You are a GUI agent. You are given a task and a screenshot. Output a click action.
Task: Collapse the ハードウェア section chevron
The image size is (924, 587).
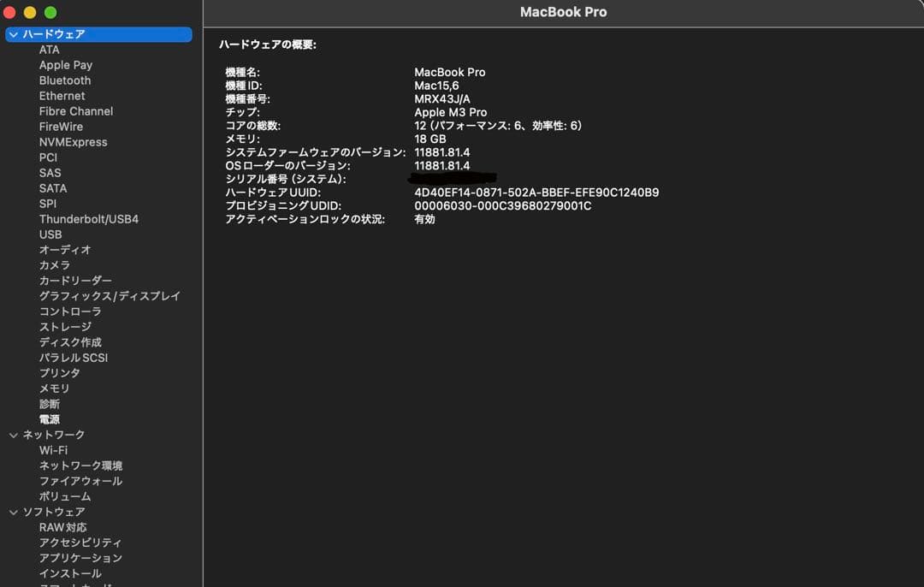coord(14,35)
